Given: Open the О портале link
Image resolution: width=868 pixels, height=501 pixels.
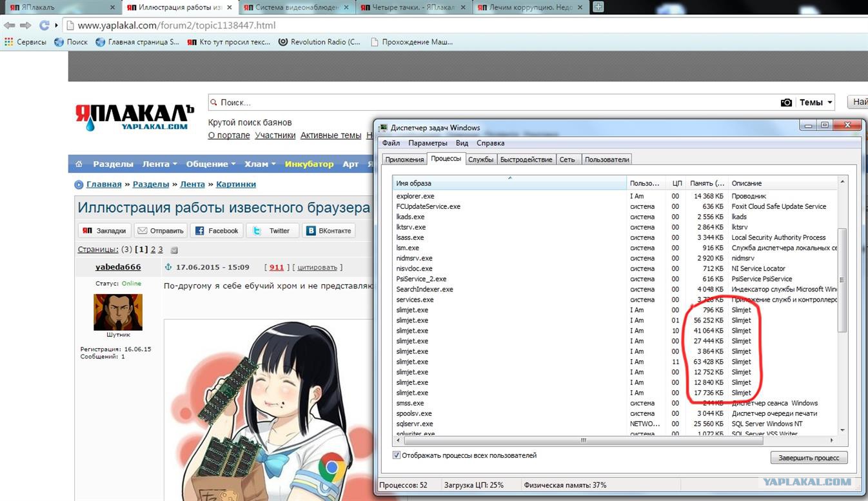Looking at the screenshot, I should [x=229, y=135].
